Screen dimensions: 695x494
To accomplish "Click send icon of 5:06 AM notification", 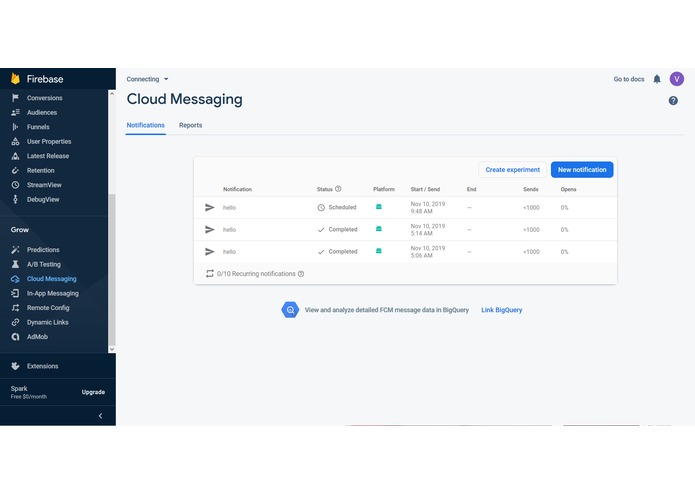I will click(x=210, y=252).
